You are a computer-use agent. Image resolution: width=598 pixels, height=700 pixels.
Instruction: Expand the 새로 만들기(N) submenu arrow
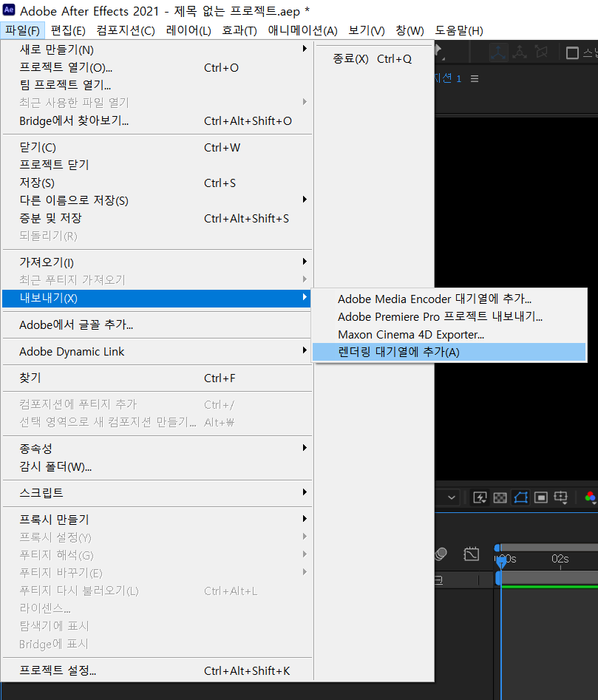pyautogui.click(x=305, y=49)
